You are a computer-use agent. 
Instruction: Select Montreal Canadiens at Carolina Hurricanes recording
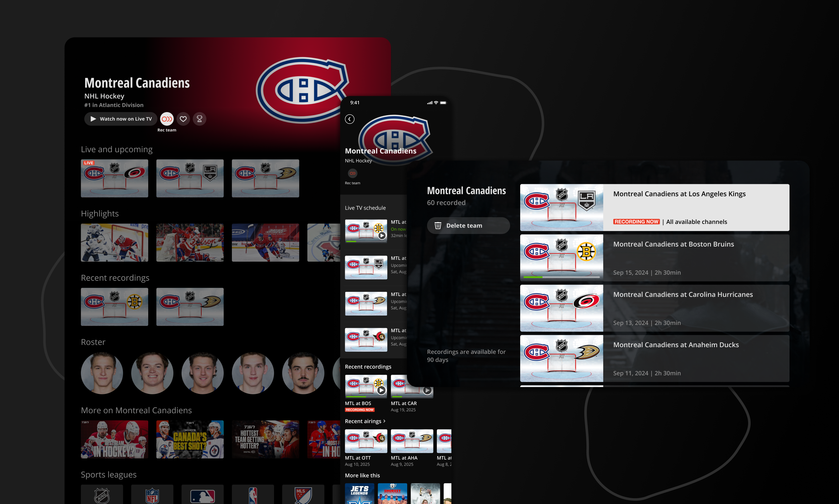[x=654, y=308]
